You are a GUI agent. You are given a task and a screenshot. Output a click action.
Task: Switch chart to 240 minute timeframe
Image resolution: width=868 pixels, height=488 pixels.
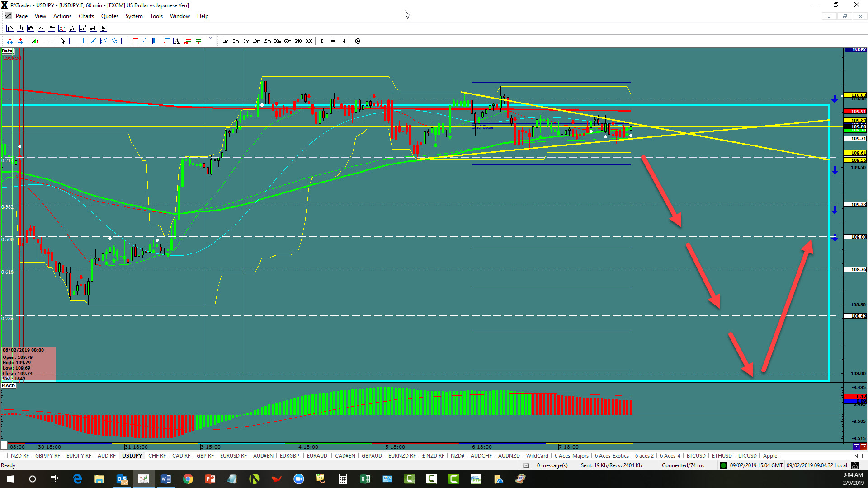click(x=298, y=41)
